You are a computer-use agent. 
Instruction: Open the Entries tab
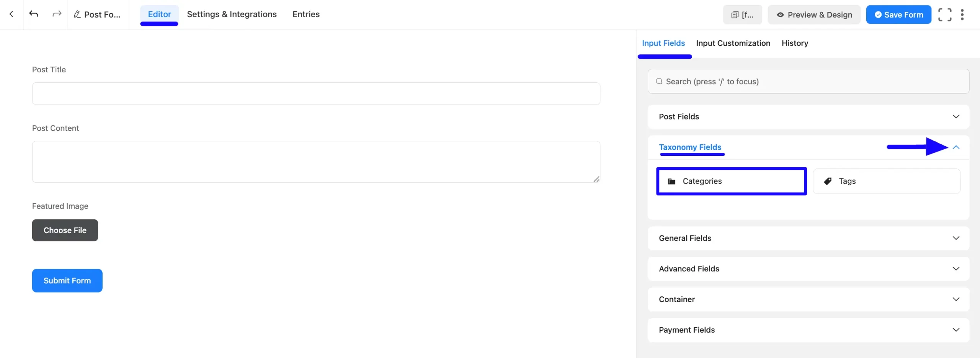pyautogui.click(x=306, y=14)
